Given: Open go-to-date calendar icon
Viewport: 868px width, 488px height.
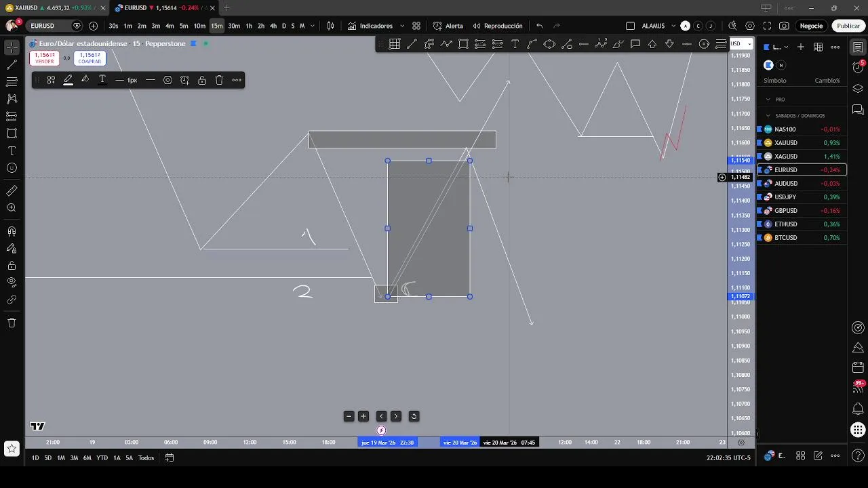Looking at the screenshot, I should (x=170, y=458).
